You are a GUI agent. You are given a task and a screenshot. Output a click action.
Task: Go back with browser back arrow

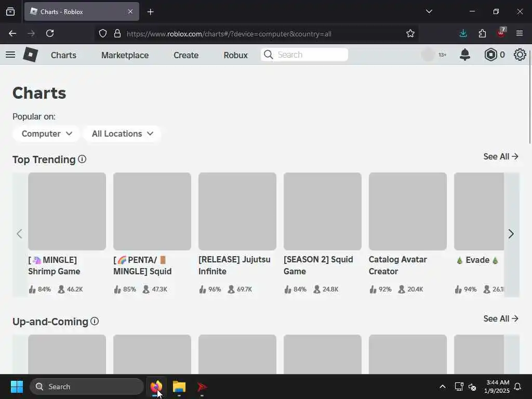coord(12,33)
